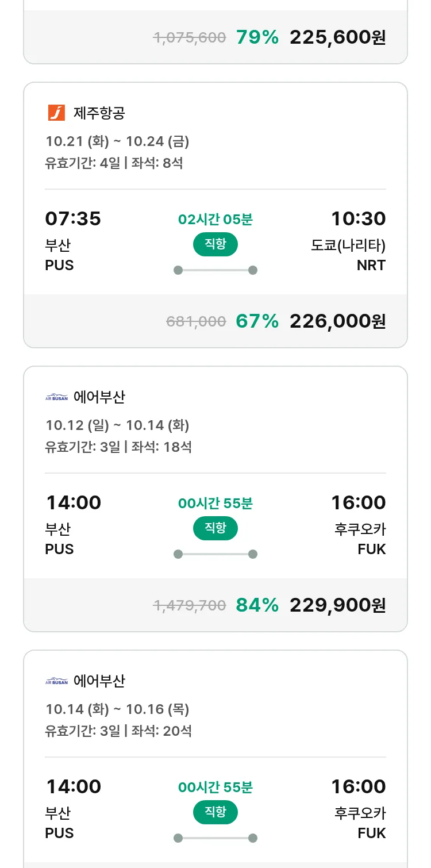Click the 07:35 Busan departure time
This screenshot has width=431, height=868.
[73, 218]
